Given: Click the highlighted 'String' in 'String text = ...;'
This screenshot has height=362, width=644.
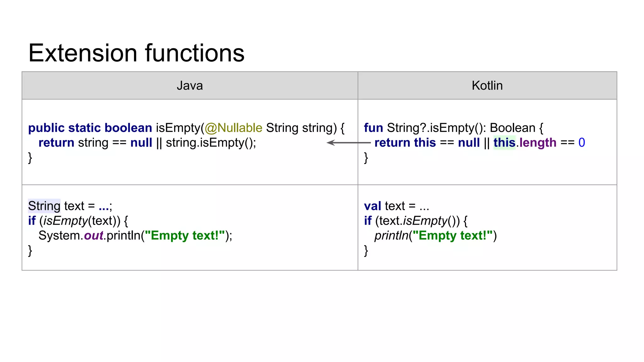Looking at the screenshot, I should [44, 206].
